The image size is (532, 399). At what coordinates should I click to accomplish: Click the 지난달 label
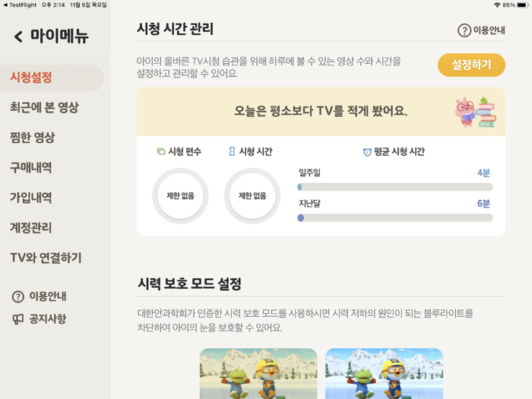[x=309, y=204]
